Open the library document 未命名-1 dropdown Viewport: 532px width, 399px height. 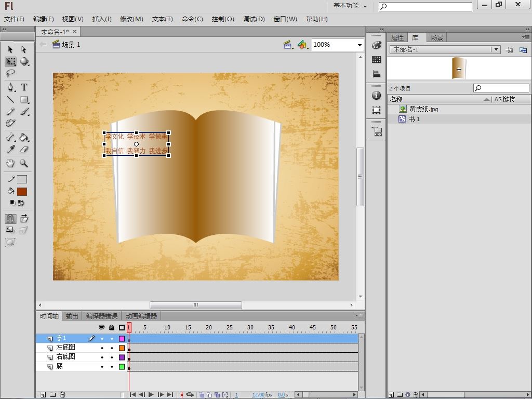point(496,50)
